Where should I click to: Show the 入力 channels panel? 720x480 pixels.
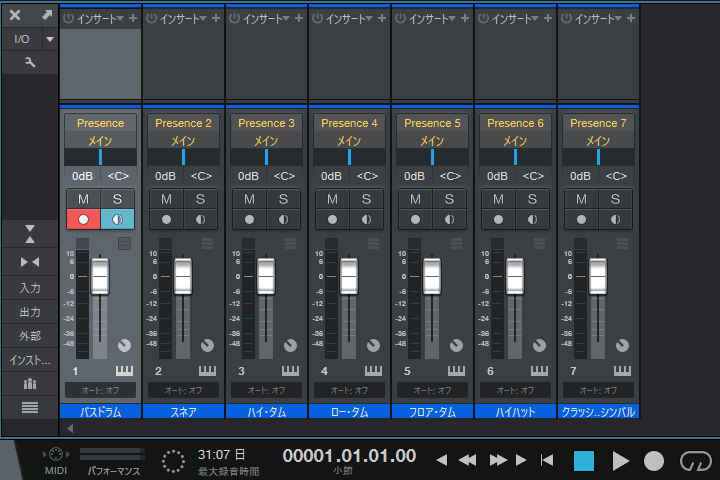(30, 287)
